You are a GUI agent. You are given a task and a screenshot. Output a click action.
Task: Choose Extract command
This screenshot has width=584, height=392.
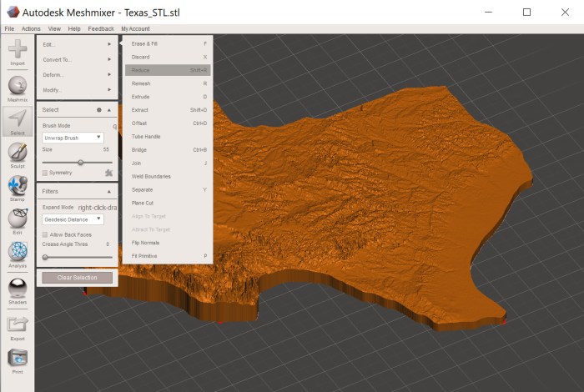click(x=168, y=110)
